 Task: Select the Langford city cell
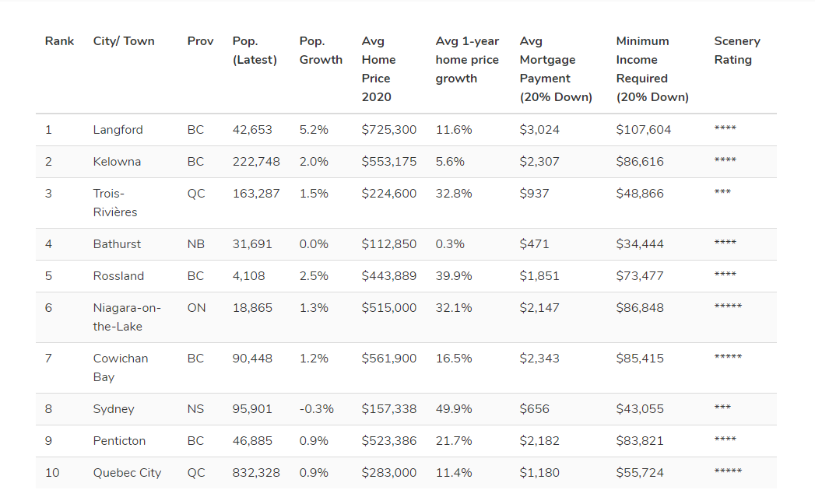click(x=118, y=130)
